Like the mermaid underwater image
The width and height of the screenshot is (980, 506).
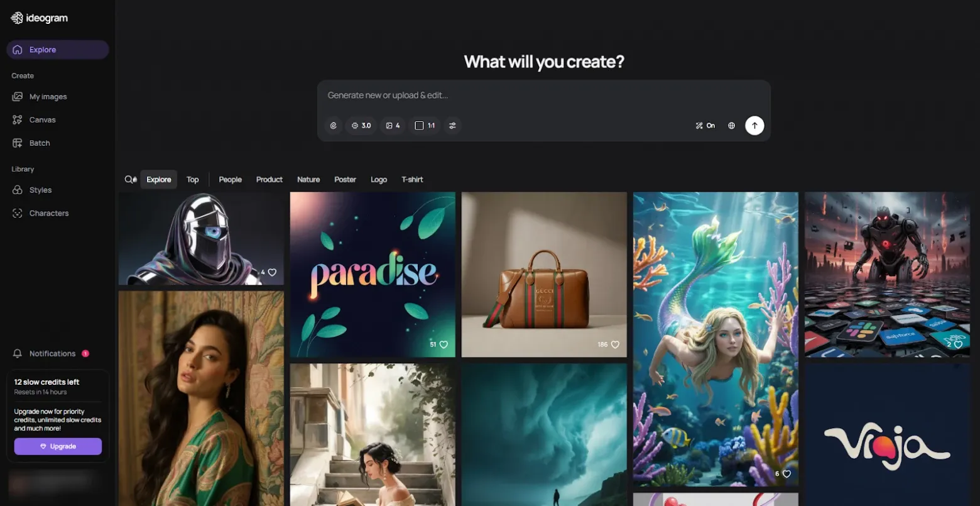click(x=788, y=473)
